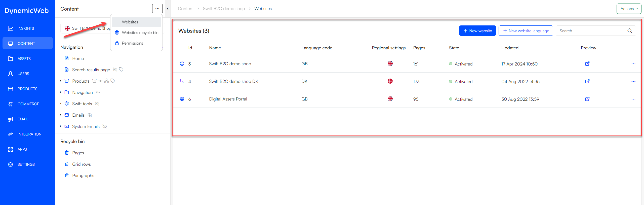Open the Users section
The height and width of the screenshot is (205, 644).
click(x=28, y=74)
